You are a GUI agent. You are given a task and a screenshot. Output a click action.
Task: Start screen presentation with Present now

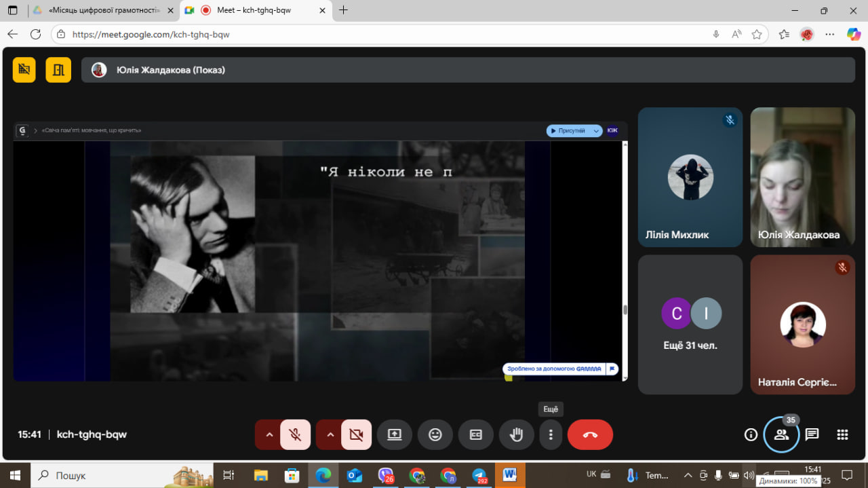(395, 435)
